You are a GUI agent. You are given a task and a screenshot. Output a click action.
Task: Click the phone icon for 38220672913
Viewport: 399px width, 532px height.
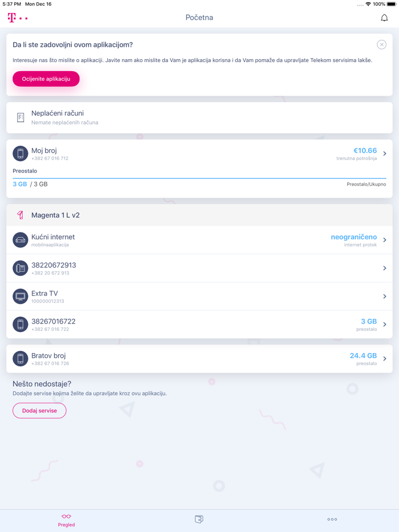click(x=21, y=268)
